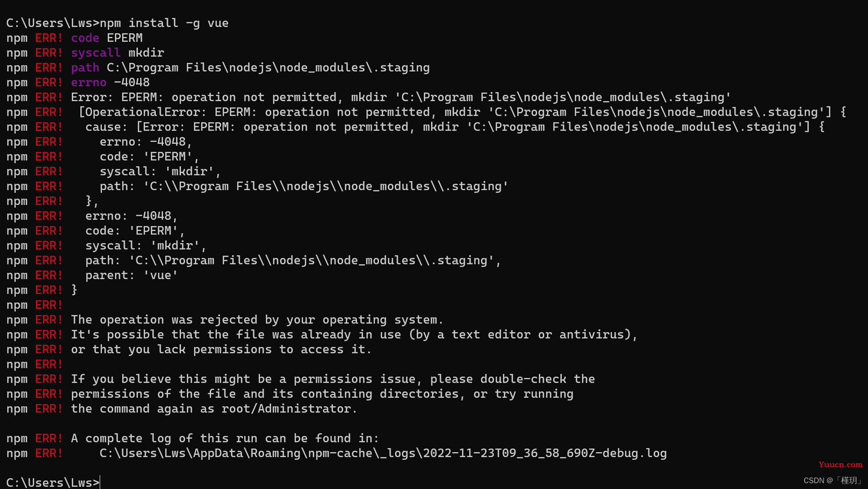This screenshot has width=868, height=489.
Task: Click 'The operation was rejected by your operating system' line
Action: (x=257, y=320)
